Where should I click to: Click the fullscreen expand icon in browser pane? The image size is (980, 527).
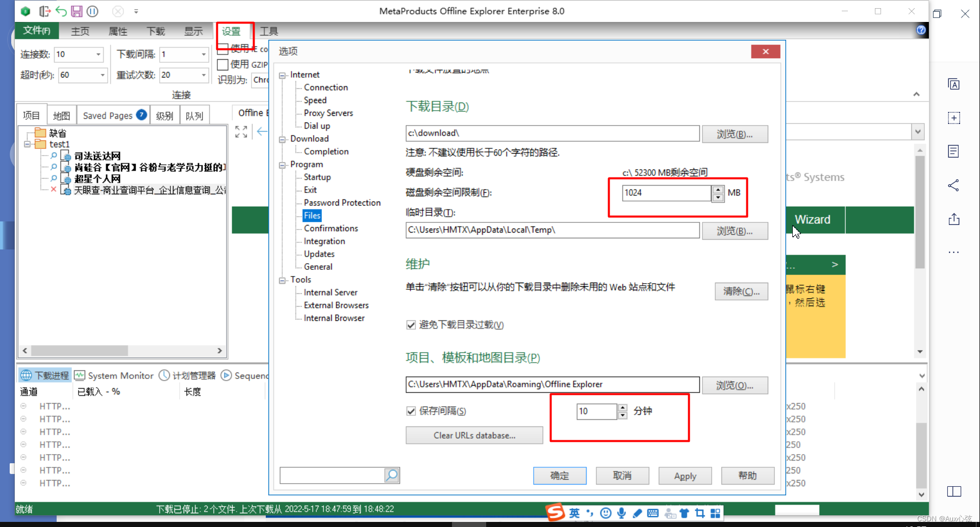pos(241,132)
